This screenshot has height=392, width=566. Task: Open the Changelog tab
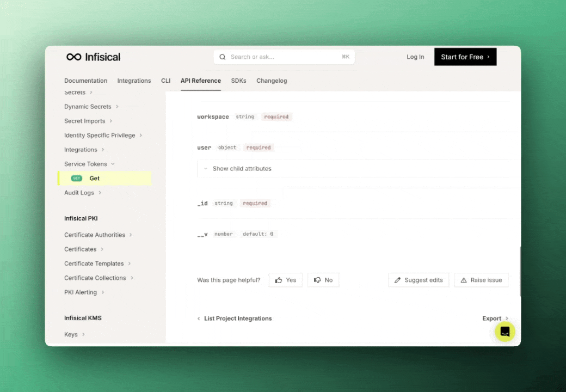pyautogui.click(x=272, y=81)
